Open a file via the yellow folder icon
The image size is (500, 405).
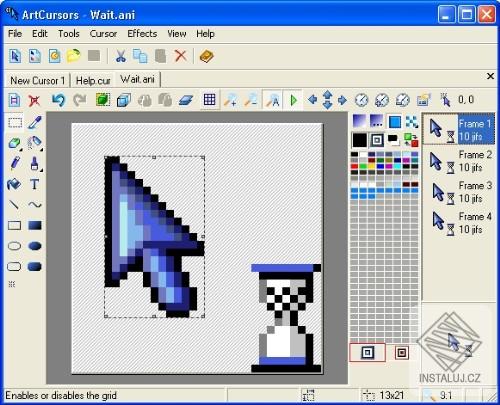click(74, 56)
